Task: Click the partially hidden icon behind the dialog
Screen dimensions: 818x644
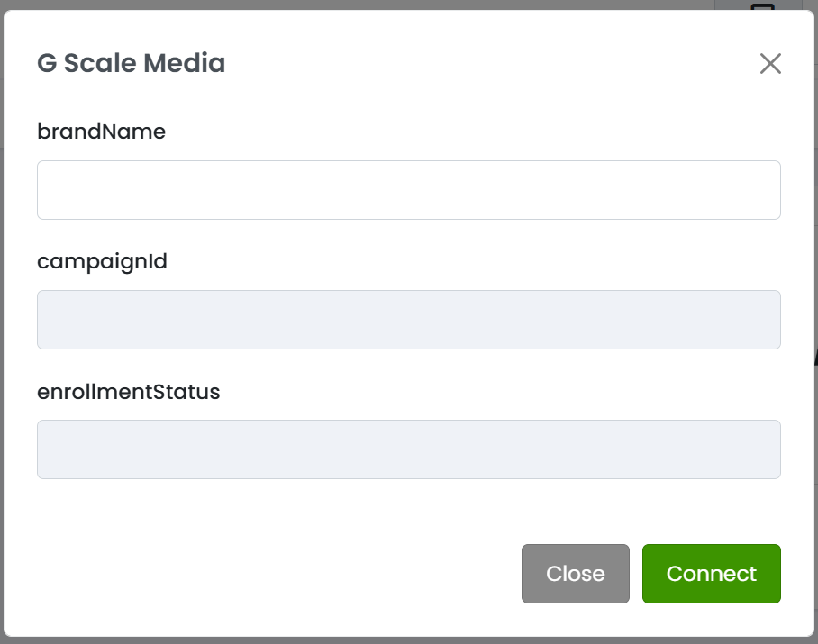Action: [763, 6]
